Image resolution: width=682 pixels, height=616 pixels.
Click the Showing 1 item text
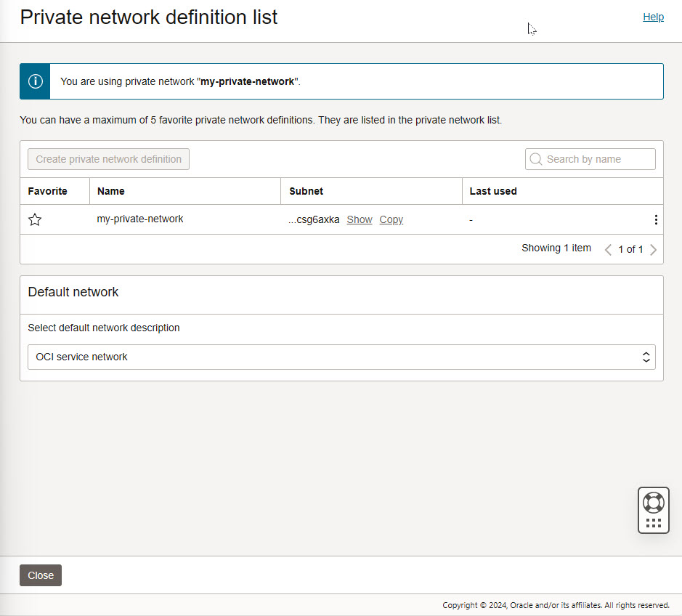(556, 248)
